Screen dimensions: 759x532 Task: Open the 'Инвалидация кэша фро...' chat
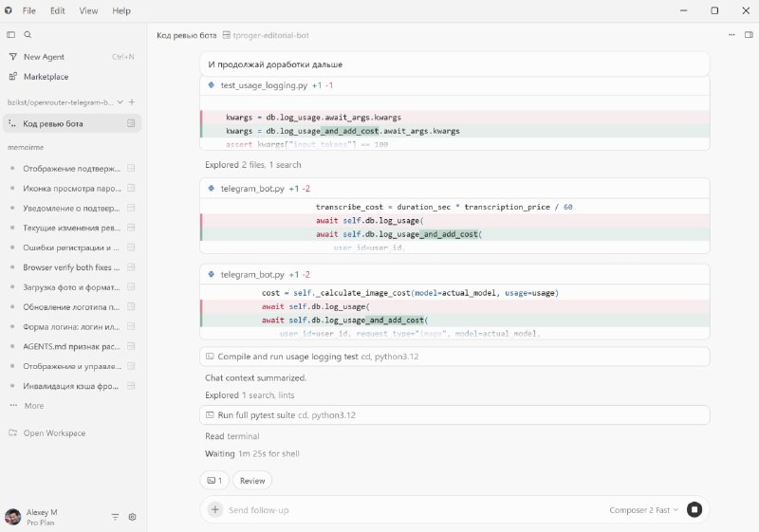pyautogui.click(x=72, y=386)
